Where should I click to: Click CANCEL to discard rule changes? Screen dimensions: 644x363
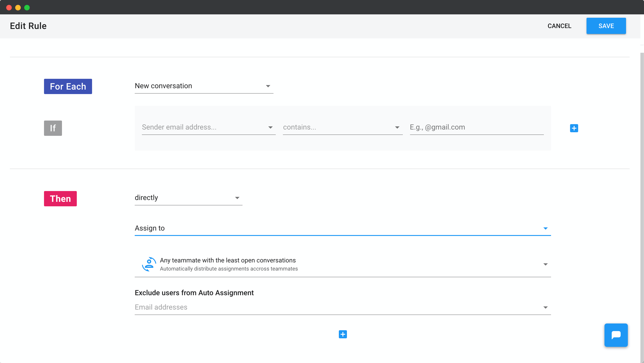coord(559,26)
